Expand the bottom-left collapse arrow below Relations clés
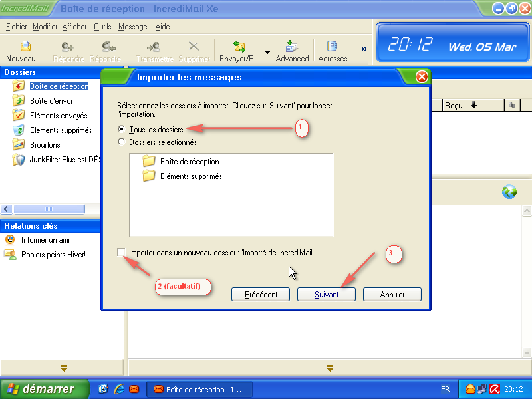The image size is (532, 399). tap(64, 368)
